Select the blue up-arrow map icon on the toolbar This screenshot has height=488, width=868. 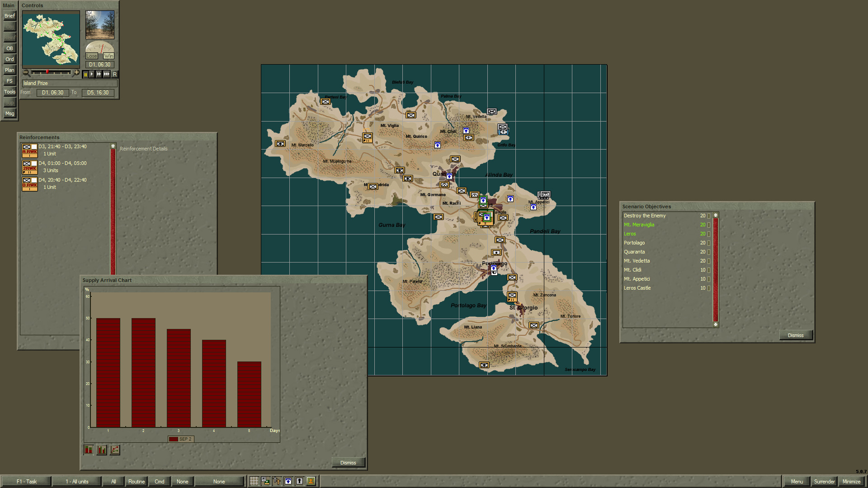[x=288, y=481]
